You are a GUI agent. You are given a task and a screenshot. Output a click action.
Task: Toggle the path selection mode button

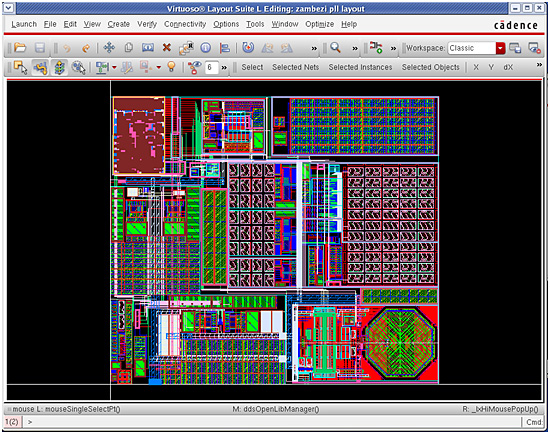tap(40, 67)
